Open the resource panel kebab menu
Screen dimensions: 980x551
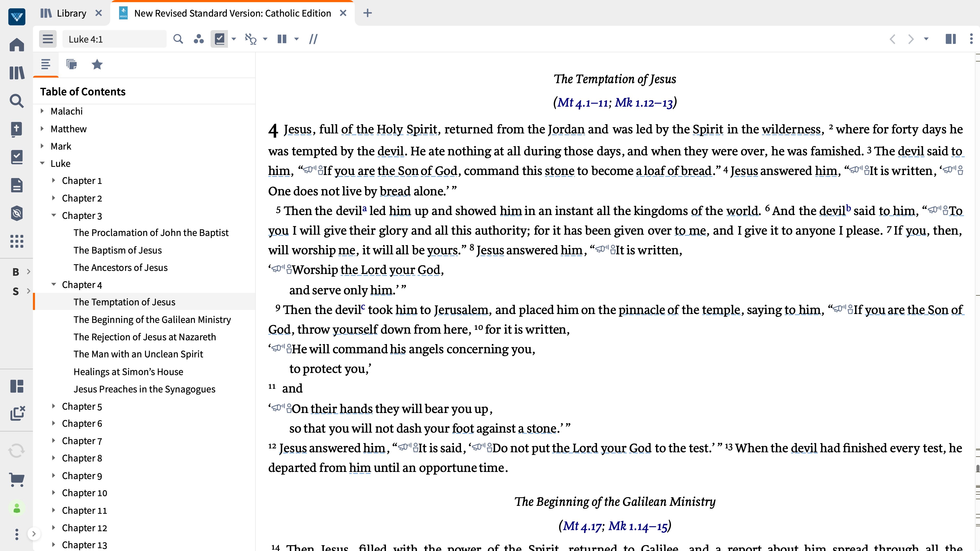[971, 39]
